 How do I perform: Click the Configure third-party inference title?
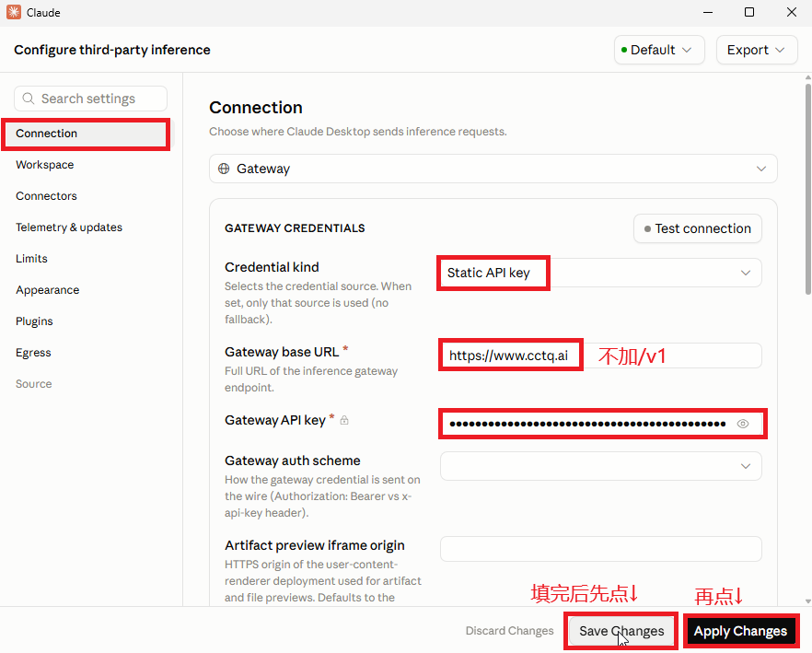112,50
